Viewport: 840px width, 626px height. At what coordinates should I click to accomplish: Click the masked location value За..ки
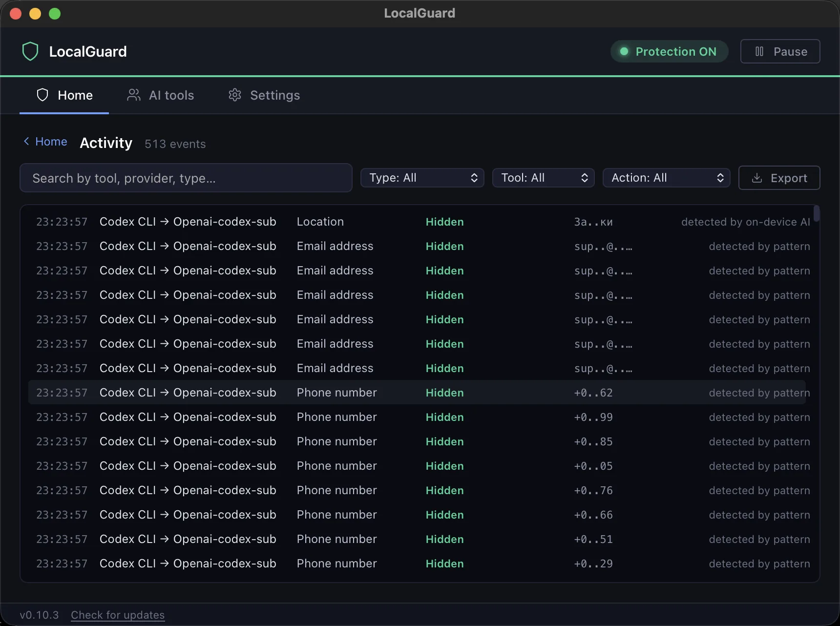(593, 222)
